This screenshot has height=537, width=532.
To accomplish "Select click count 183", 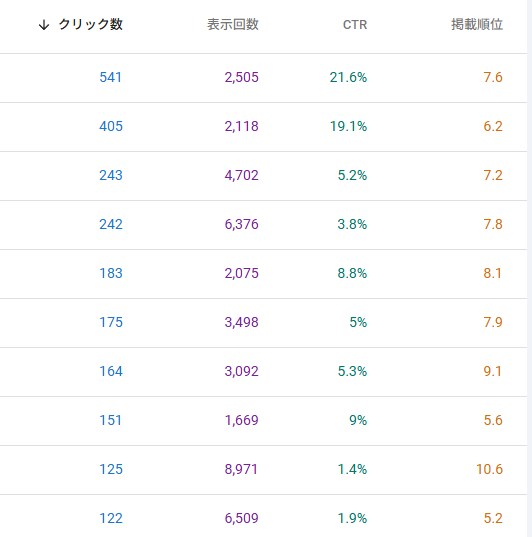I will [111, 273].
